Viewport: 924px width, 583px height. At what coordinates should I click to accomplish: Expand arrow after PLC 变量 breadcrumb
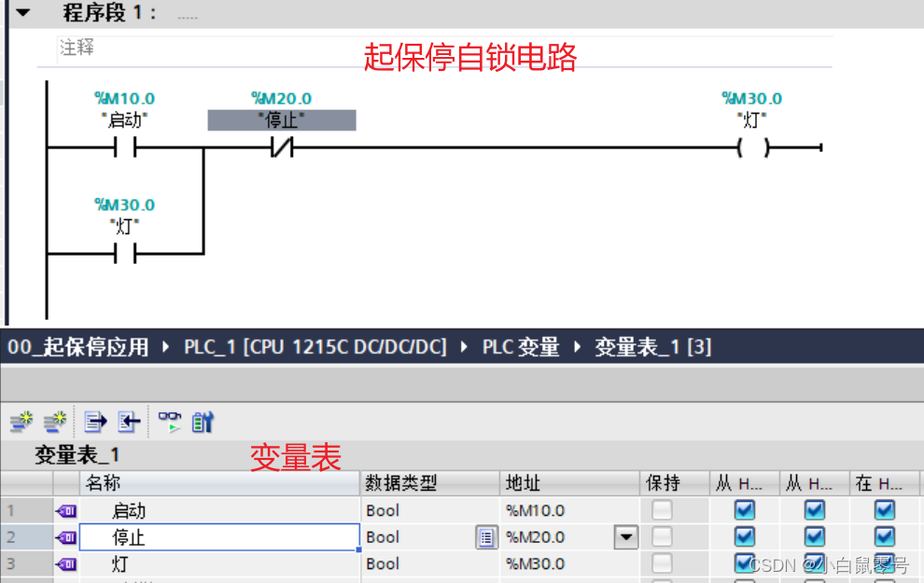tap(577, 347)
